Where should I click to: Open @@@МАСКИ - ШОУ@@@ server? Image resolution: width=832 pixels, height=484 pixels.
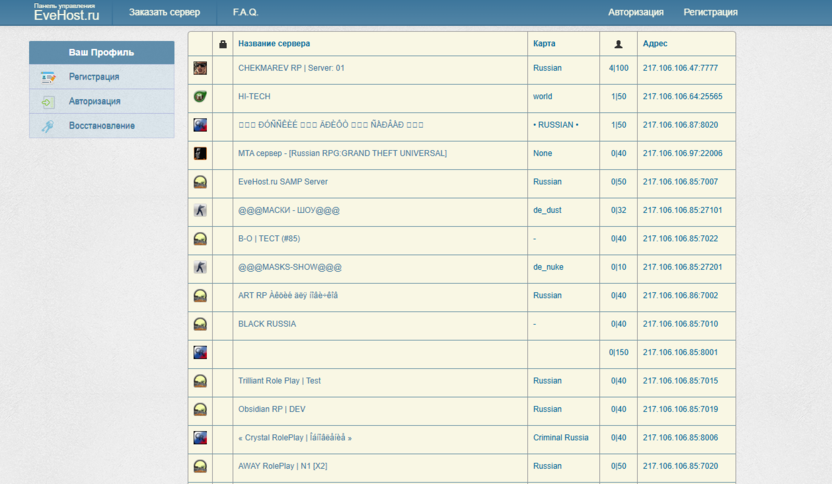[x=289, y=210]
